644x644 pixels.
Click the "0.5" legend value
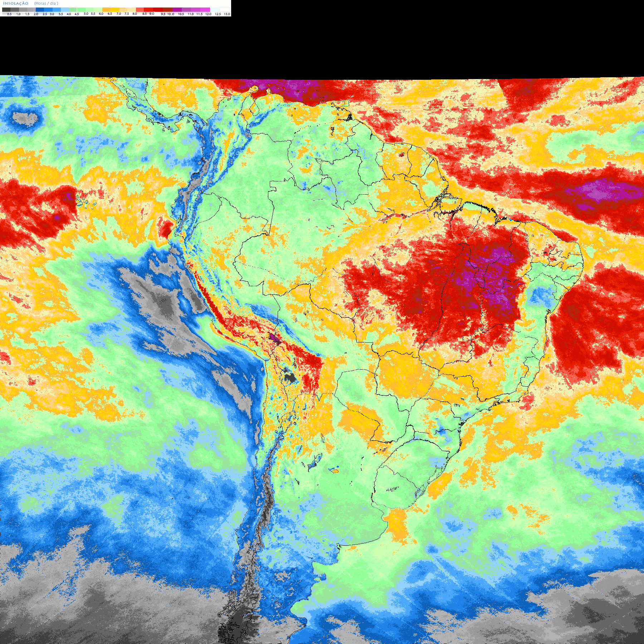9,14
